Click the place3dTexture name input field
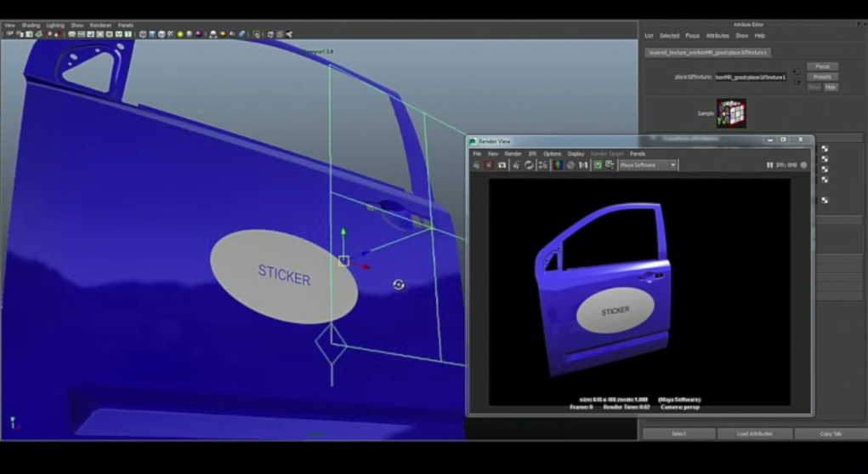Viewport: 868px width, 474px height. pos(751,77)
